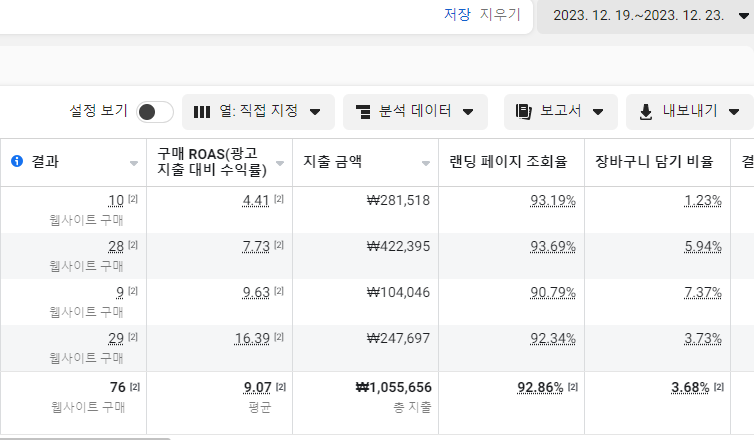The width and height of the screenshot is (754, 440).
Task: Click 웹사이트 구매 label under result 10
Action: pos(87,220)
